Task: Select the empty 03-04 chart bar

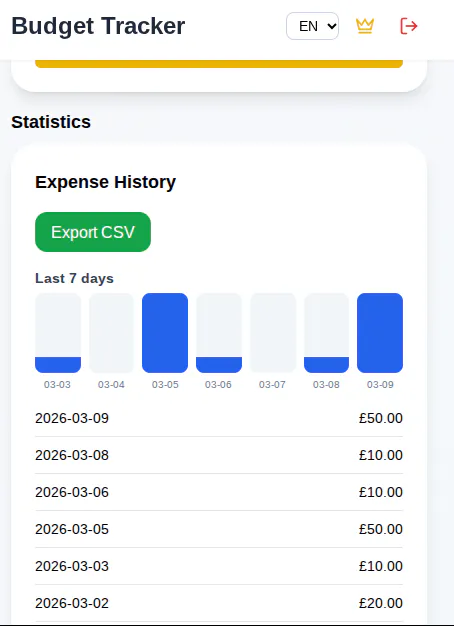Action: (111, 333)
